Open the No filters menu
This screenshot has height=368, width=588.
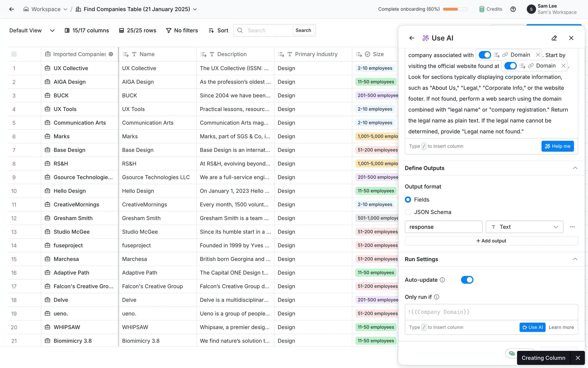(182, 30)
